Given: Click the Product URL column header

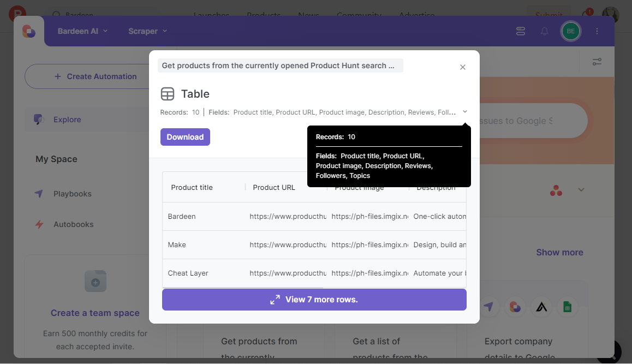Looking at the screenshot, I should [x=274, y=187].
